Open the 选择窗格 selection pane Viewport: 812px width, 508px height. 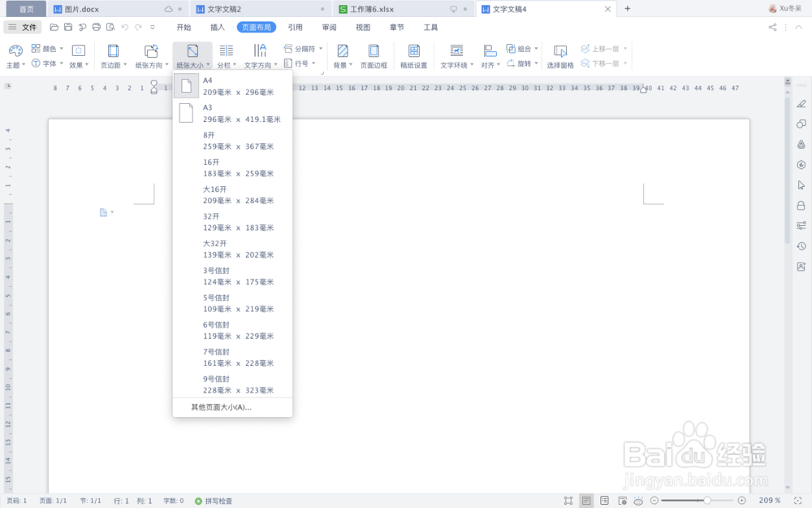[x=560, y=56]
